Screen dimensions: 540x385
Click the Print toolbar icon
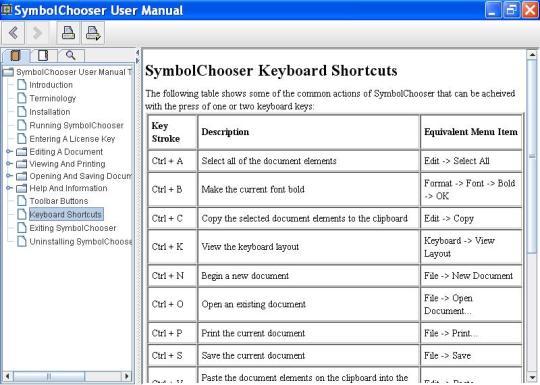pyautogui.click(x=68, y=33)
